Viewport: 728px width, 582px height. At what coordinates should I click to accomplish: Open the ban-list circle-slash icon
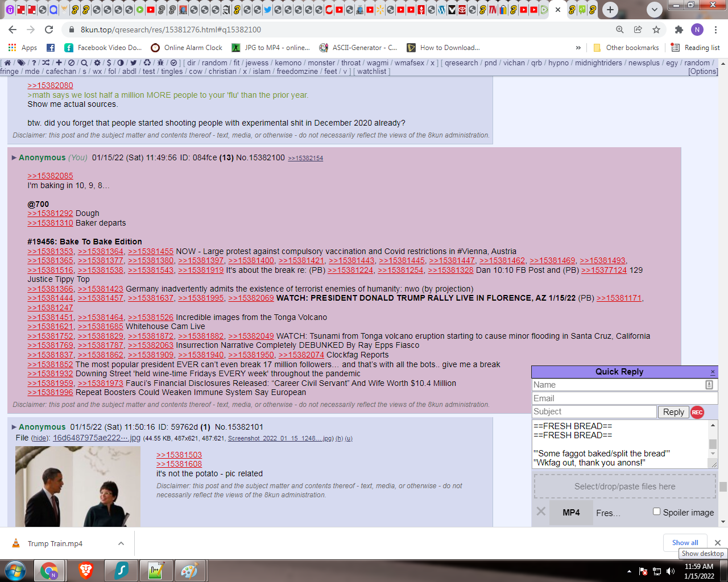coord(71,63)
